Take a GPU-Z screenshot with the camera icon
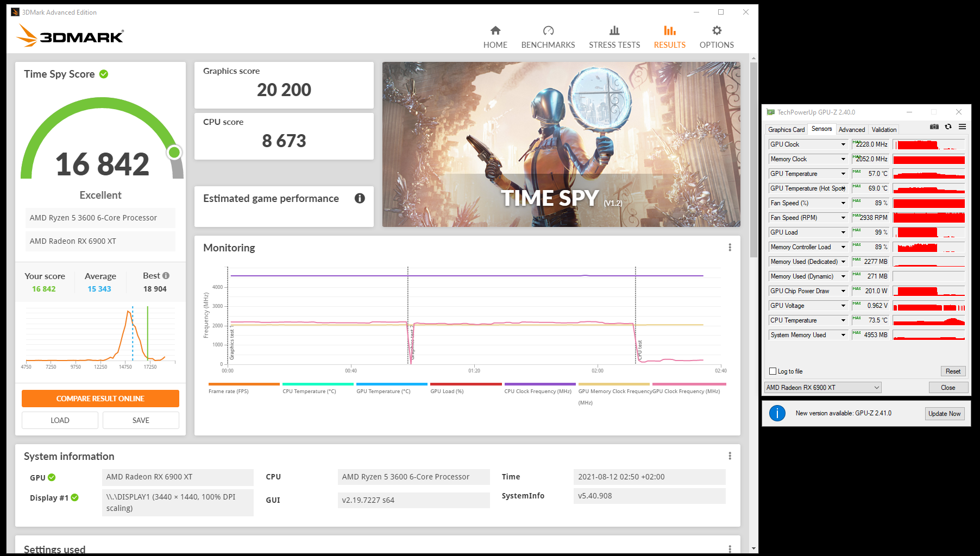Image resolution: width=980 pixels, height=556 pixels. click(x=934, y=127)
